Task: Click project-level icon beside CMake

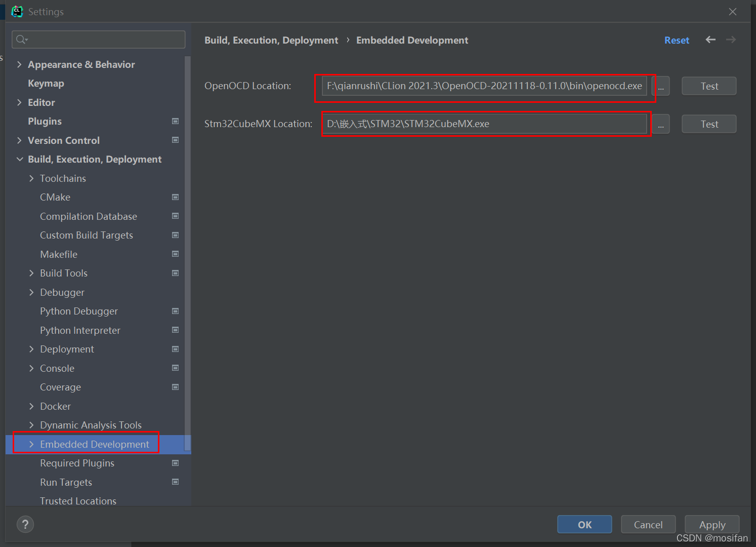Action: point(176,197)
